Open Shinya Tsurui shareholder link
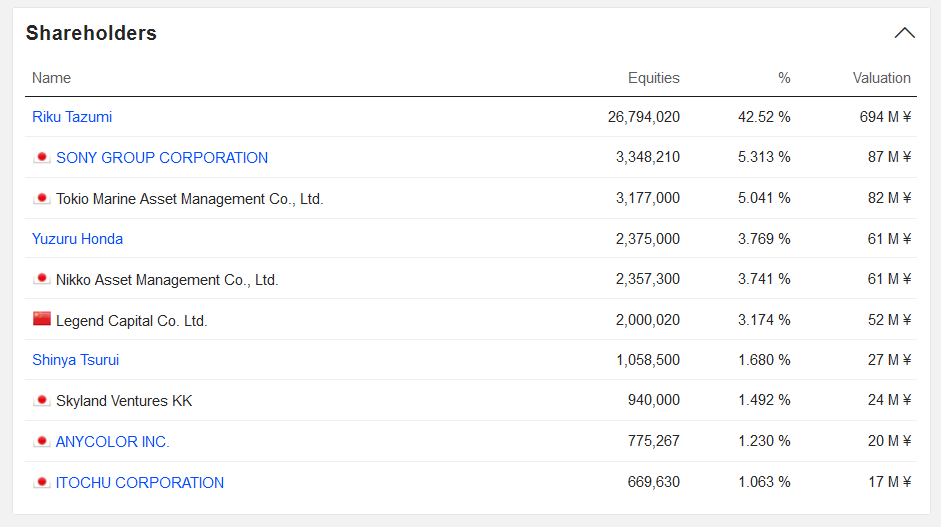 (x=75, y=360)
